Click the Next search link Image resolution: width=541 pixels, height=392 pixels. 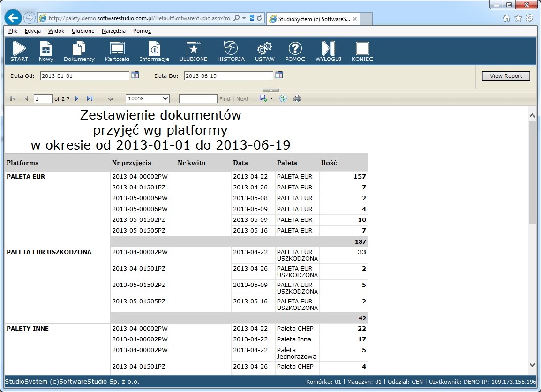click(x=242, y=98)
